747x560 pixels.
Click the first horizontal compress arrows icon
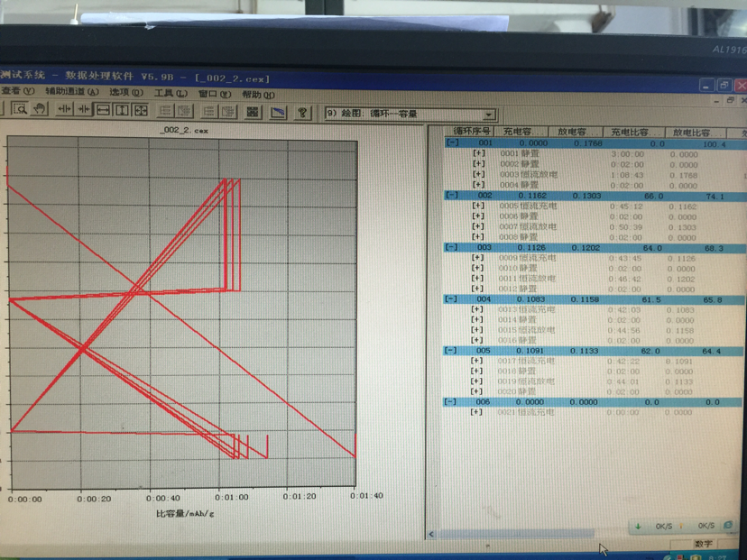pyautogui.click(x=64, y=109)
